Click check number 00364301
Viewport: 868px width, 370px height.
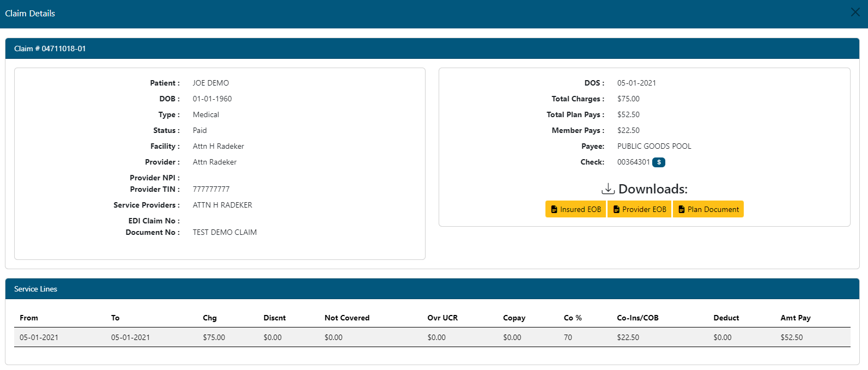click(x=634, y=162)
